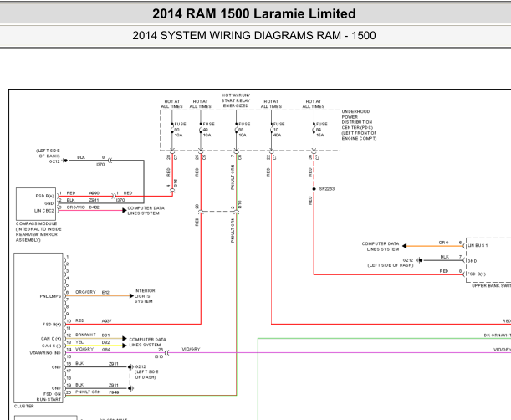Select "FSD IGN RUN-START" cluster pin label
511x420 pixels.
coord(49,397)
